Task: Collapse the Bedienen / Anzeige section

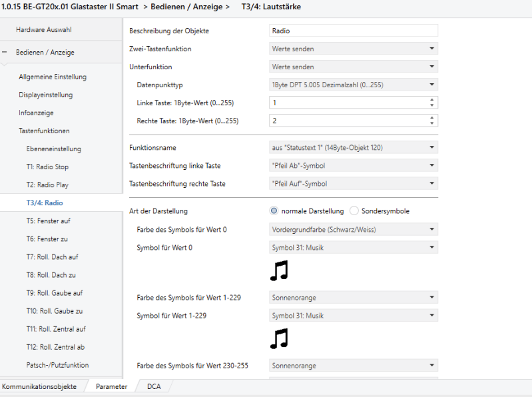Action: click(5, 52)
